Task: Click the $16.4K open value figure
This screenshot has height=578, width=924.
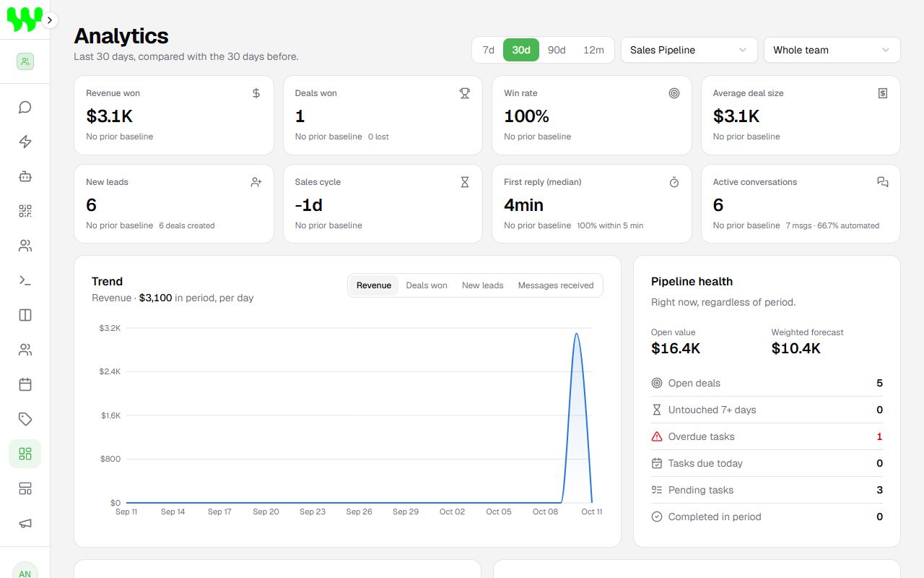Action: pyautogui.click(x=676, y=348)
